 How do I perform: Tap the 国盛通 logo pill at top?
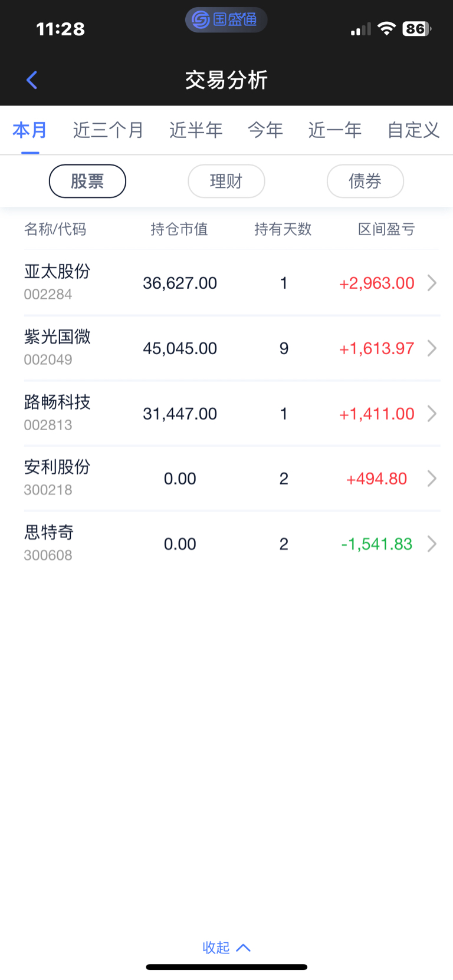pyautogui.click(x=226, y=19)
